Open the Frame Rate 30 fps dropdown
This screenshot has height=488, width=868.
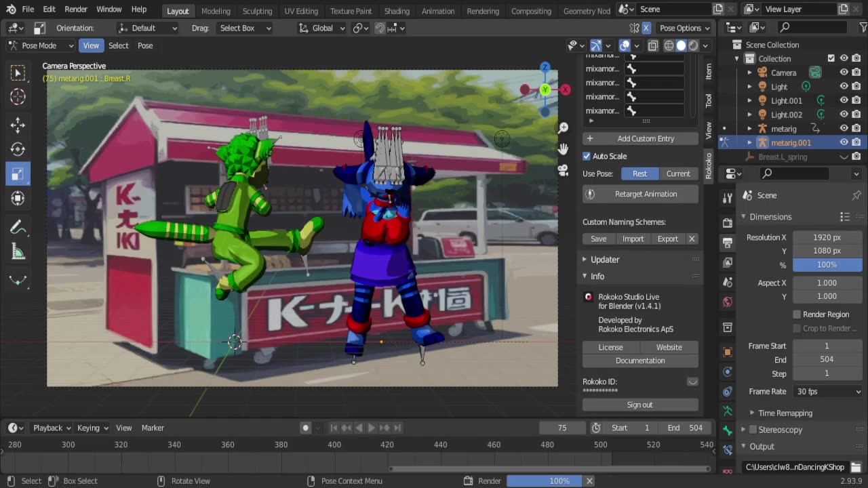(x=827, y=392)
